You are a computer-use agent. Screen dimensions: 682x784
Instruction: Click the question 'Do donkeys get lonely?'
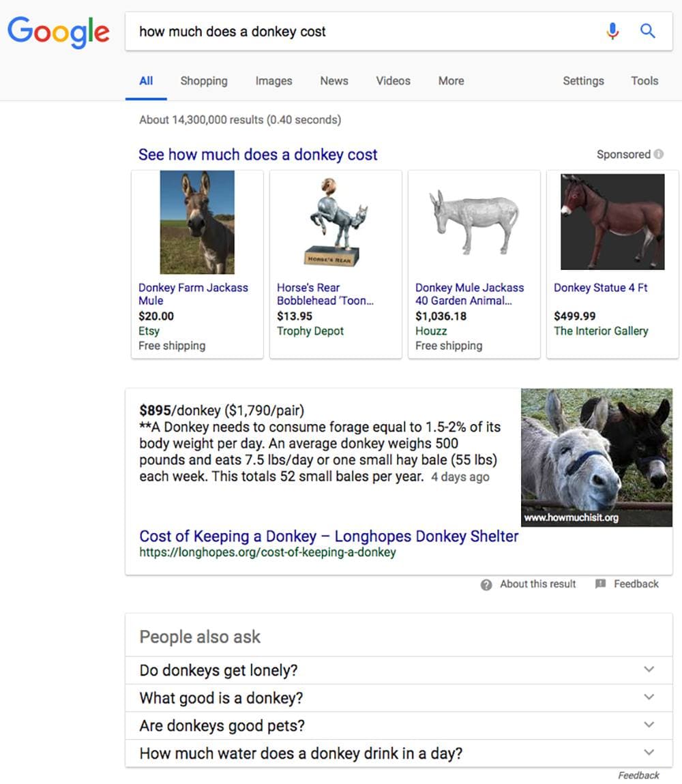(219, 671)
